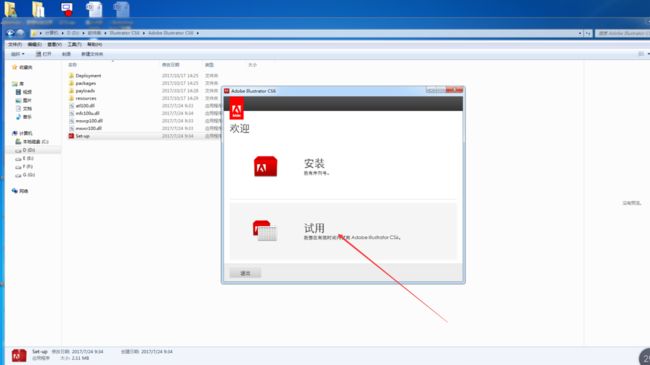650x365 pixels.
Task: Open 网络 network in the sidebar
Action: [24, 191]
